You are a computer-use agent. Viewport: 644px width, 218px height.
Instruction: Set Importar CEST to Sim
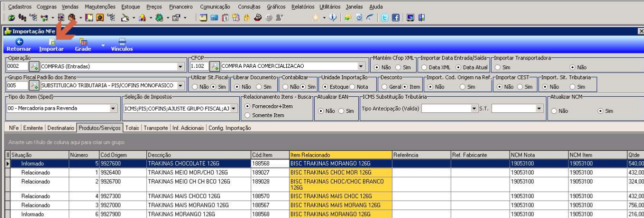pos(525,86)
